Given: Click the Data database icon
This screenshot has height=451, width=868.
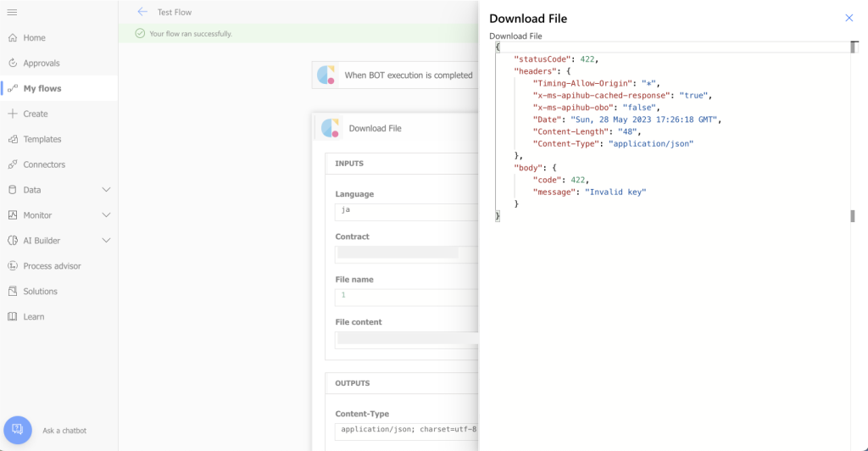Looking at the screenshot, I should pos(13,190).
